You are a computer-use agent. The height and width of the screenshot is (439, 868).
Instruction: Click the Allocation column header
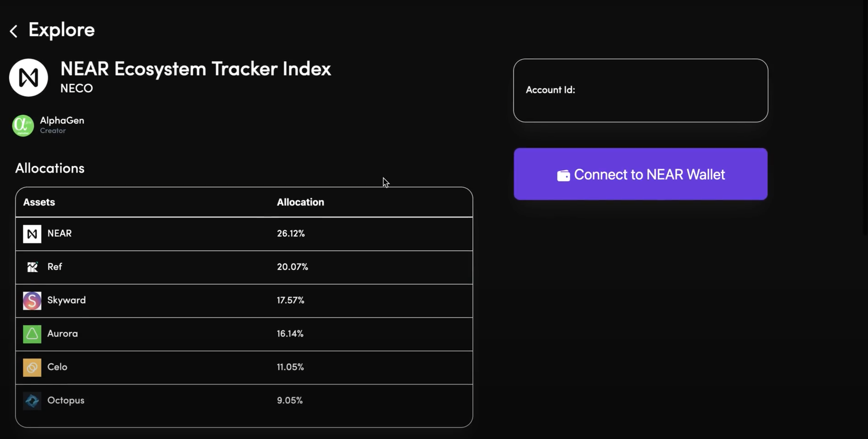coord(300,202)
